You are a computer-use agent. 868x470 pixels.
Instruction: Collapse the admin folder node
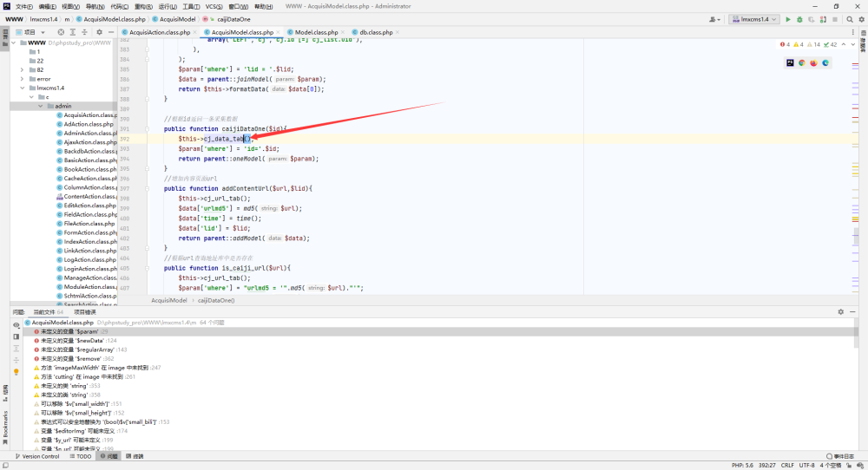tap(41, 106)
